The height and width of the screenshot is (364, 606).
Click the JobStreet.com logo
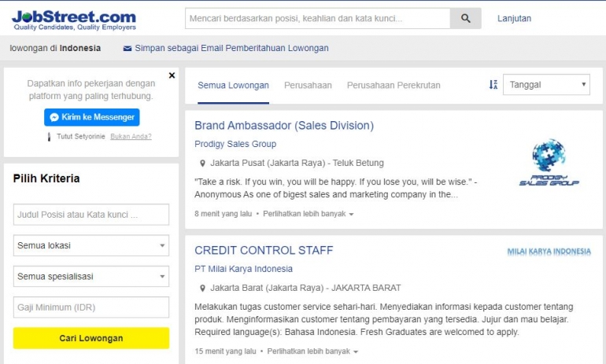click(74, 20)
